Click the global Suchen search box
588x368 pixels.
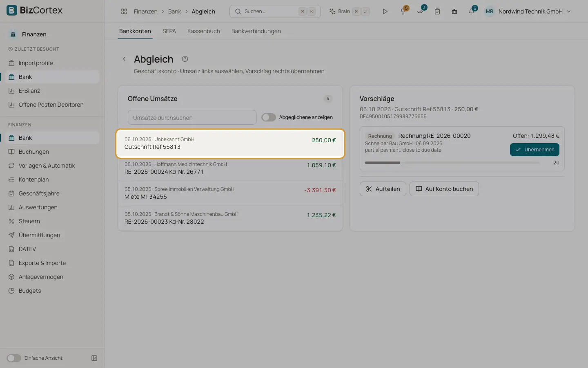(x=275, y=11)
